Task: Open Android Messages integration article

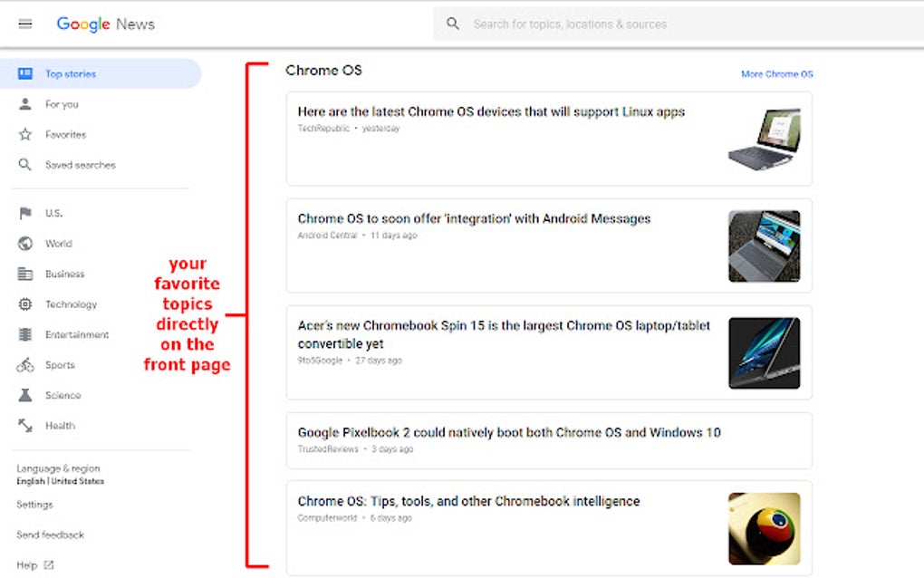Action: [474, 219]
